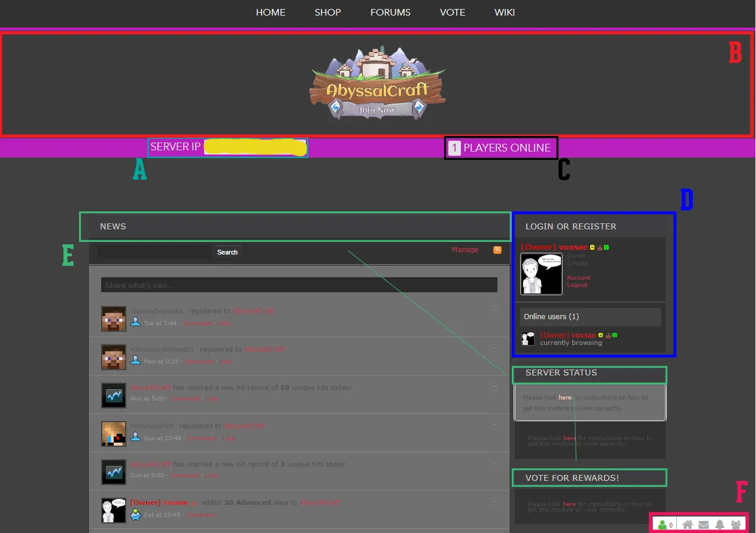
Task: Open the dropdown arrow on voxsae's 30 Advanced days post
Action: click(494, 501)
